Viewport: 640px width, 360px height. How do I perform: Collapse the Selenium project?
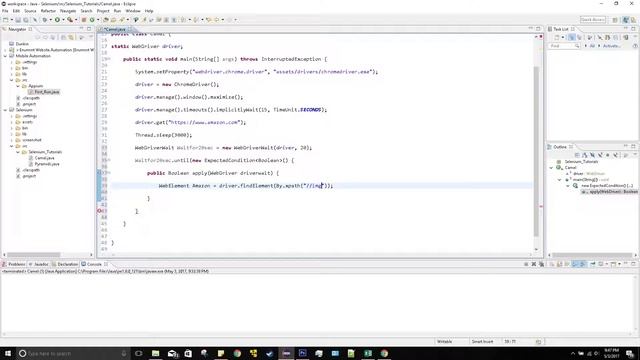5,110
